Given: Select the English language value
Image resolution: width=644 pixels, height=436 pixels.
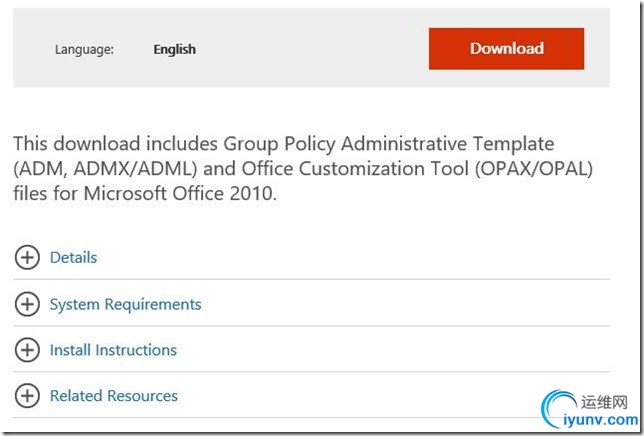Looking at the screenshot, I should click(x=175, y=49).
